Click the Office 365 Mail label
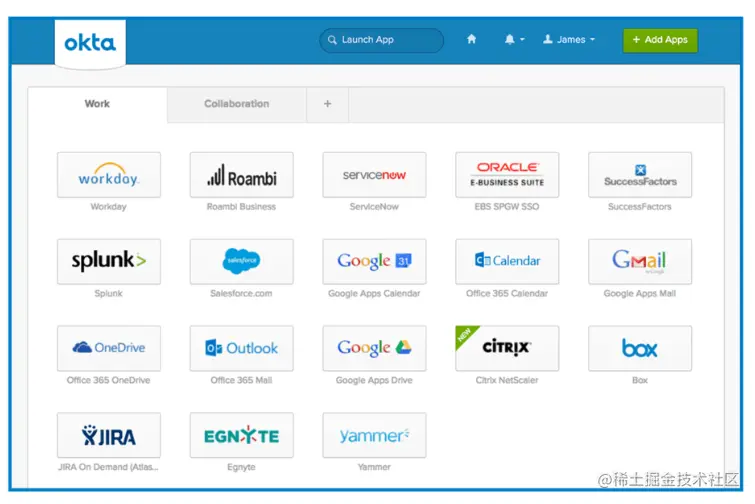Screen dimensions: 755x504 point(241,380)
